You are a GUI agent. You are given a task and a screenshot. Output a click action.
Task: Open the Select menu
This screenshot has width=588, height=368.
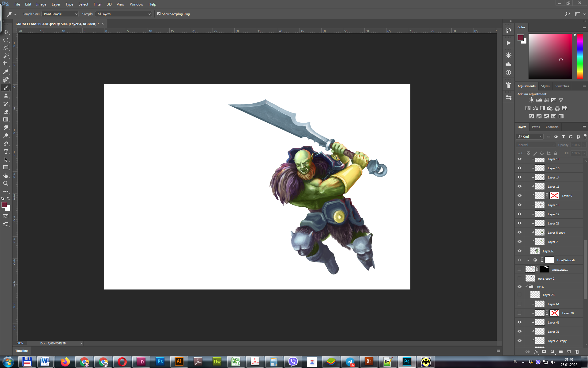pos(83,4)
